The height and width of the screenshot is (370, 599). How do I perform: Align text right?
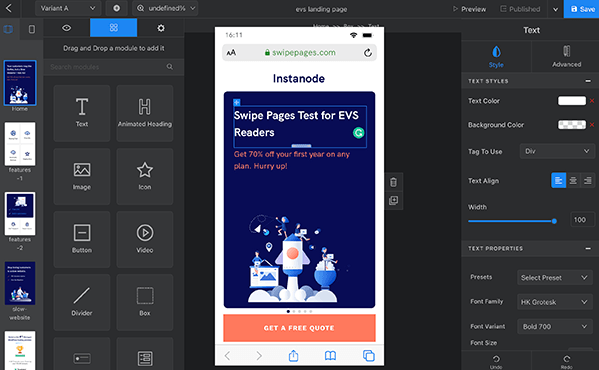588,181
